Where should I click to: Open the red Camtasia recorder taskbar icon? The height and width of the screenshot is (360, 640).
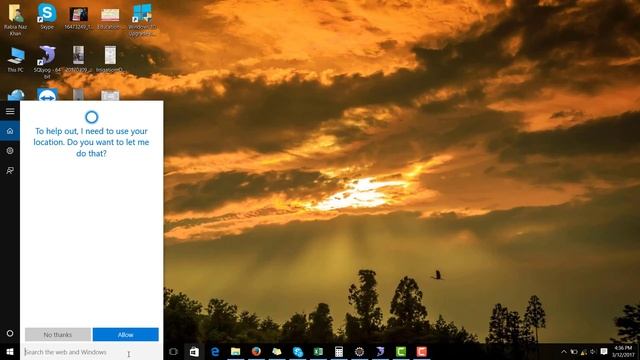click(422, 351)
